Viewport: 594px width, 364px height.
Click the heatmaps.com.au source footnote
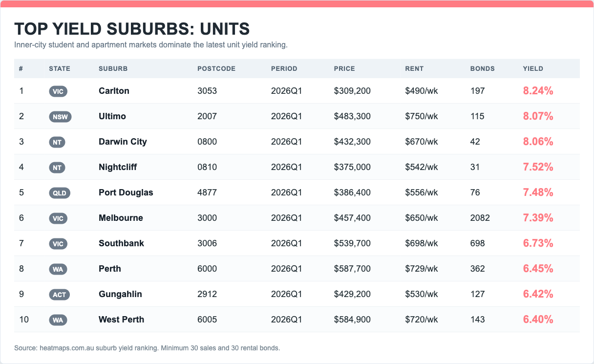pos(147,348)
